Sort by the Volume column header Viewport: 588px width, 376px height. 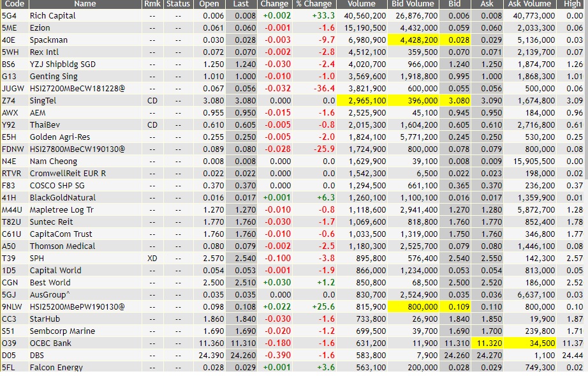click(362, 4)
